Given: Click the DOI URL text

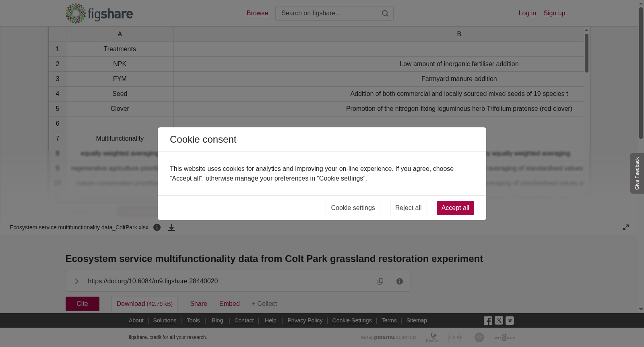Looking at the screenshot, I should 153,281.
